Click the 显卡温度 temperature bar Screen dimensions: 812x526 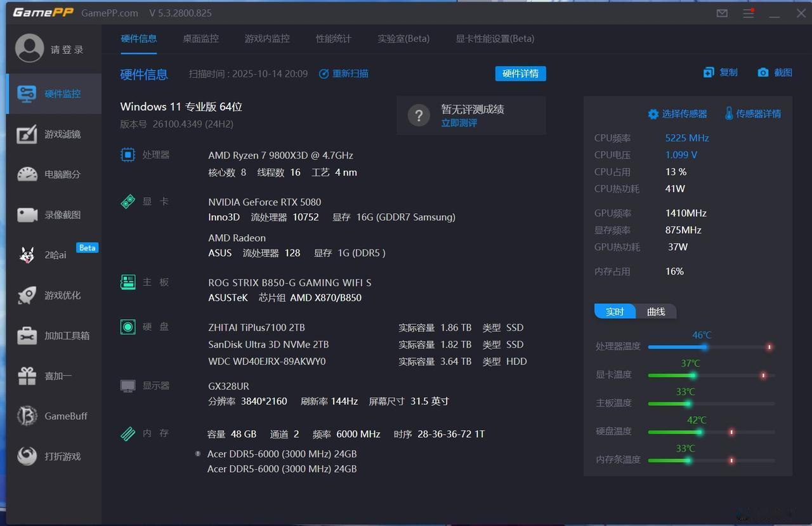[711, 376]
